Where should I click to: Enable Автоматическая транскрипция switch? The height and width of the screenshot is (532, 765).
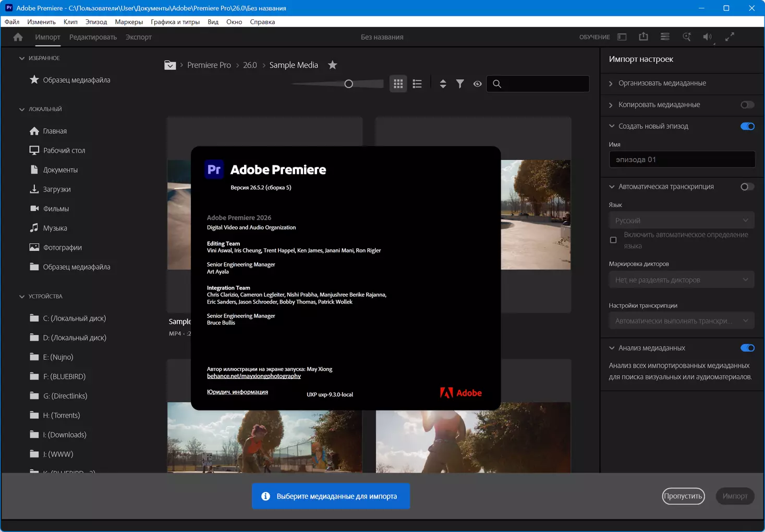pyautogui.click(x=747, y=187)
